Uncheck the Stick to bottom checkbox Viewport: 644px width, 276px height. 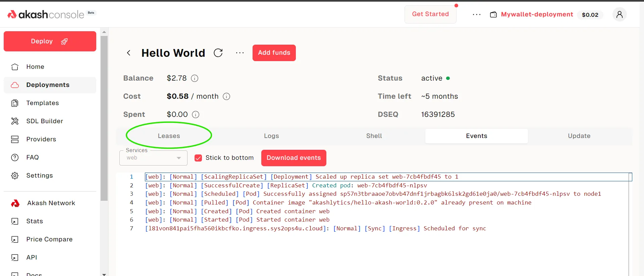click(198, 158)
